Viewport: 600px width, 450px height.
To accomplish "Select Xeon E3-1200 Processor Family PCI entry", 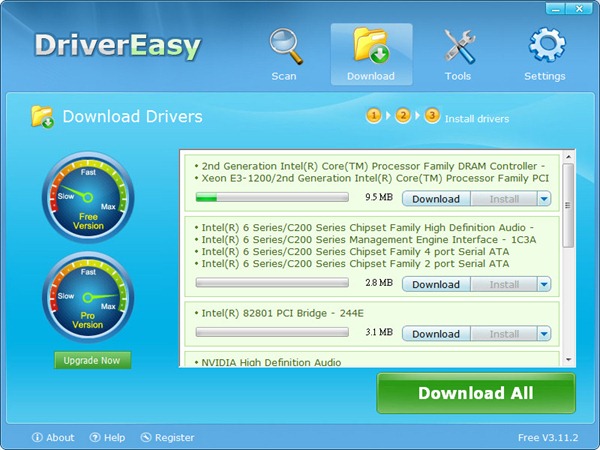I will pyautogui.click(x=372, y=178).
